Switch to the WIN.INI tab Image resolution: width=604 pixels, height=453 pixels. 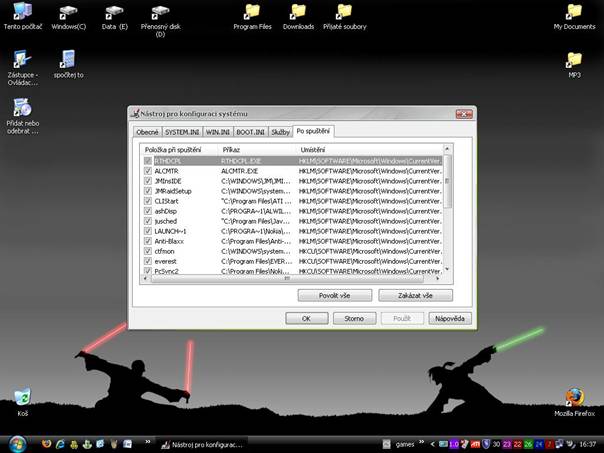click(218, 132)
